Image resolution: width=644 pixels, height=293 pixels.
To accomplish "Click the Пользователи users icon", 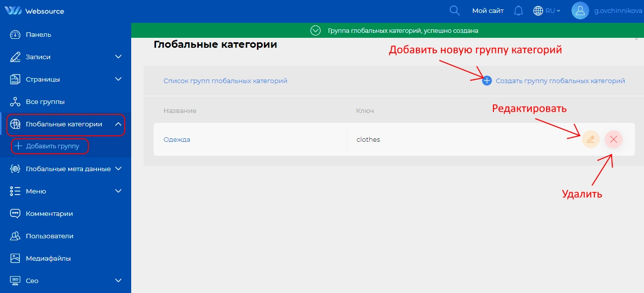I will pos(14,236).
